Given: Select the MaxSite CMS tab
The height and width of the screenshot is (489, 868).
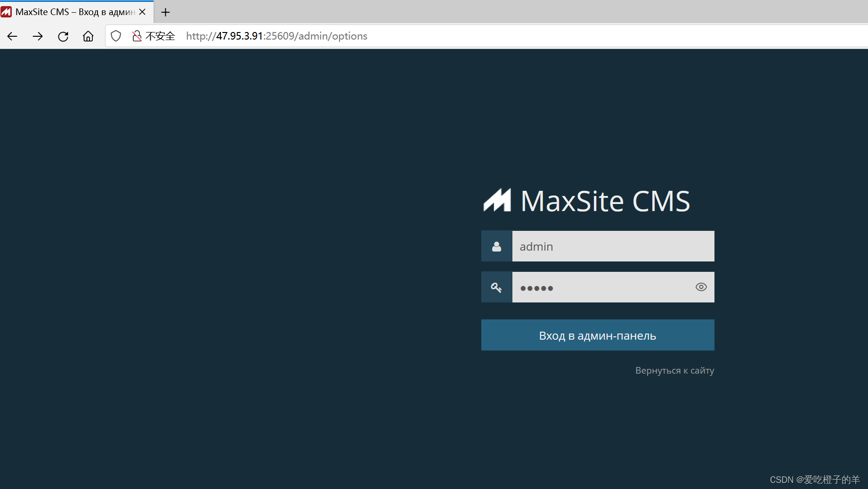Looking at the screenshot, I should pos(77,12).
